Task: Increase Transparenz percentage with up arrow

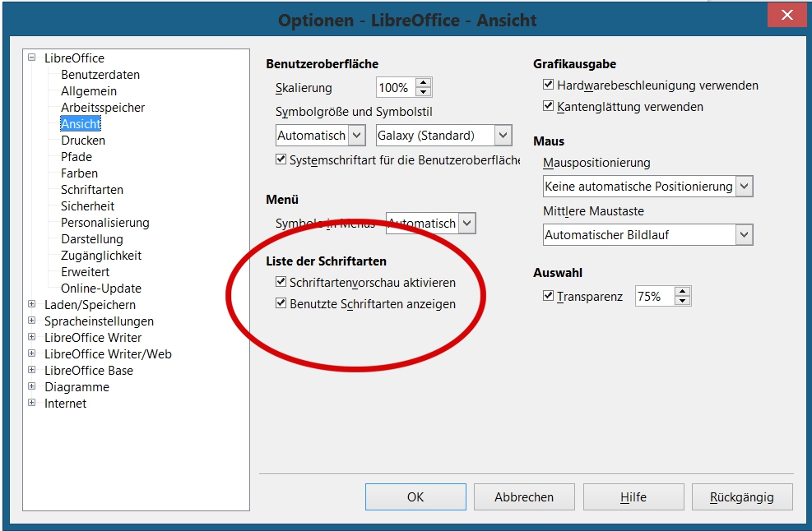Action: pyautogui.click(x=683, y=291)
